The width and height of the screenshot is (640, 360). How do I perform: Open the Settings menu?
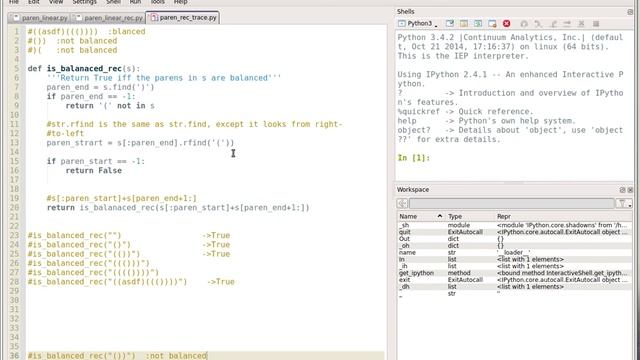point(84,2)
